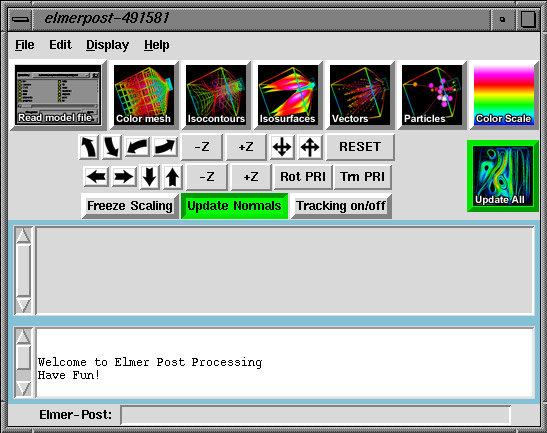This screenshot has height=433, width=547.
Task: Click down arrow of message log scrollbar
Action: pyautogui.click(x=23, y=388)
